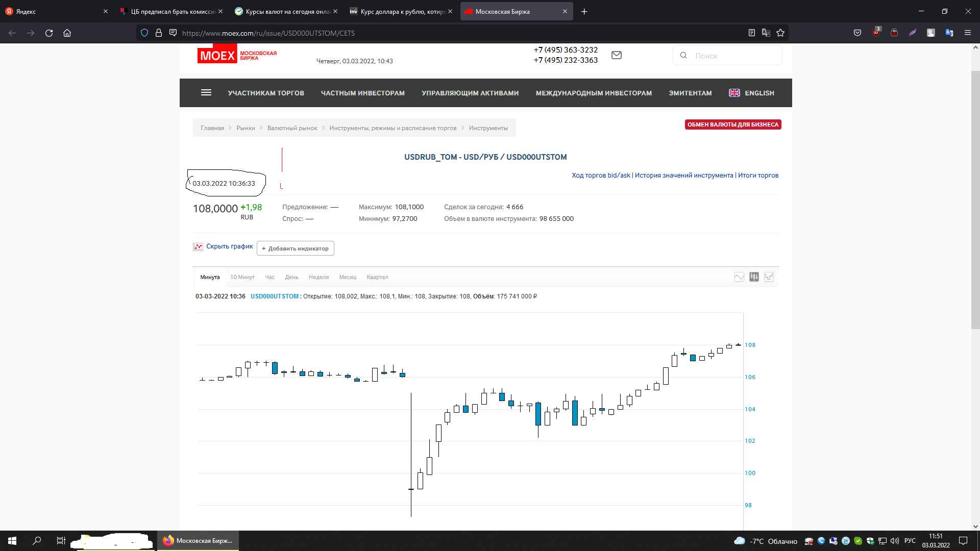Open Итоги торгов link
The image size is (980, 551).
coord(758,175)
